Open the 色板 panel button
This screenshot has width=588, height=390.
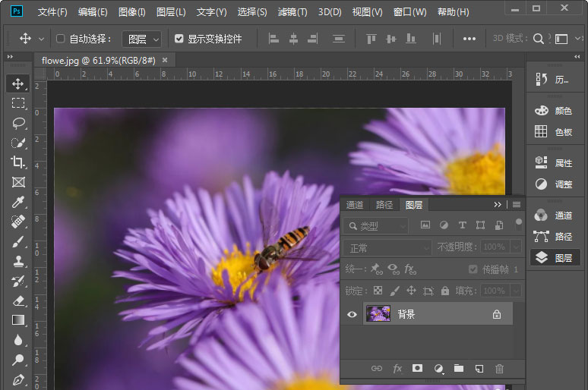pyautogui.click(x=554, y=131)
